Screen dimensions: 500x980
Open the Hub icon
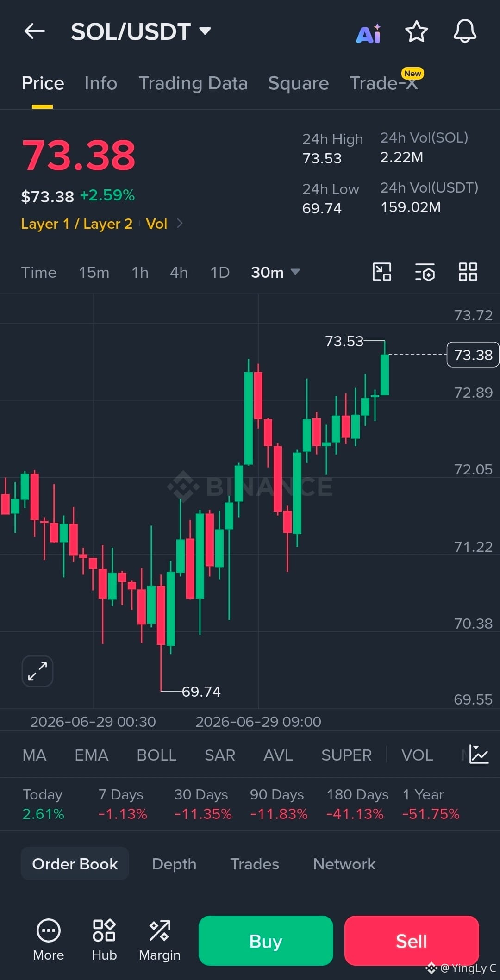pyautogui.click(x=104, y=940)
